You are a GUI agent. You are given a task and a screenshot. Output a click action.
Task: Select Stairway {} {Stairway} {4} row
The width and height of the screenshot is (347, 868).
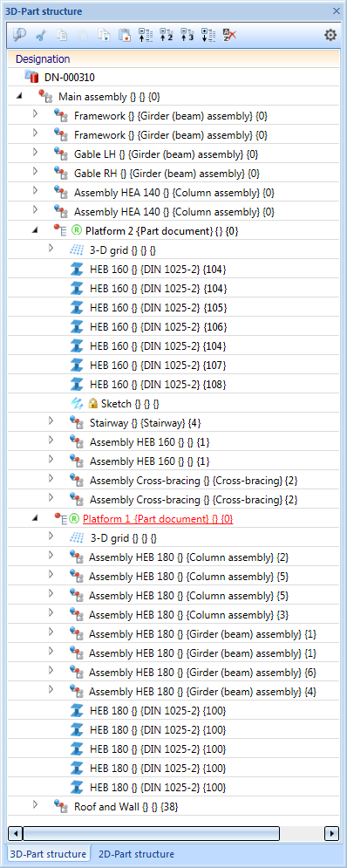[x=173, y=423]
